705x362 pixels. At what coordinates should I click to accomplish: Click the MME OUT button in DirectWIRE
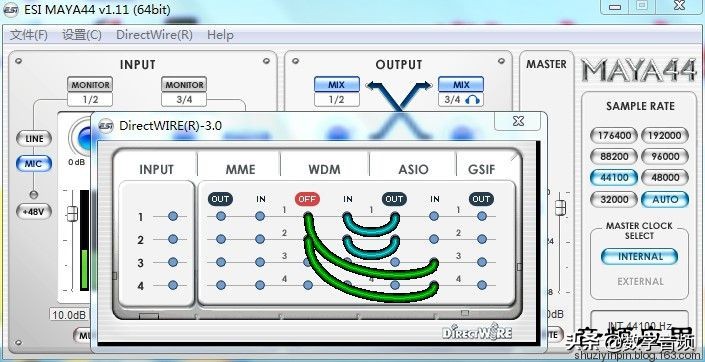click(x=220, y=199)
